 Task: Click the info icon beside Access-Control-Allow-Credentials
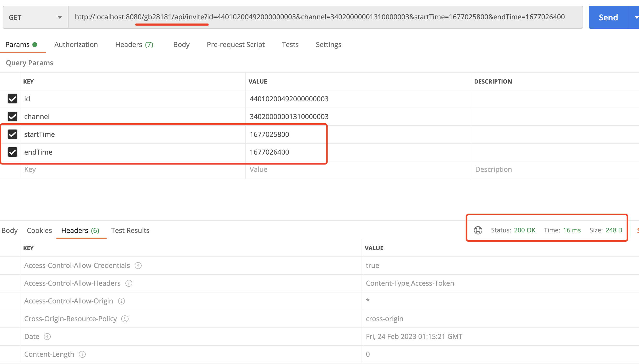coord(138,265)
